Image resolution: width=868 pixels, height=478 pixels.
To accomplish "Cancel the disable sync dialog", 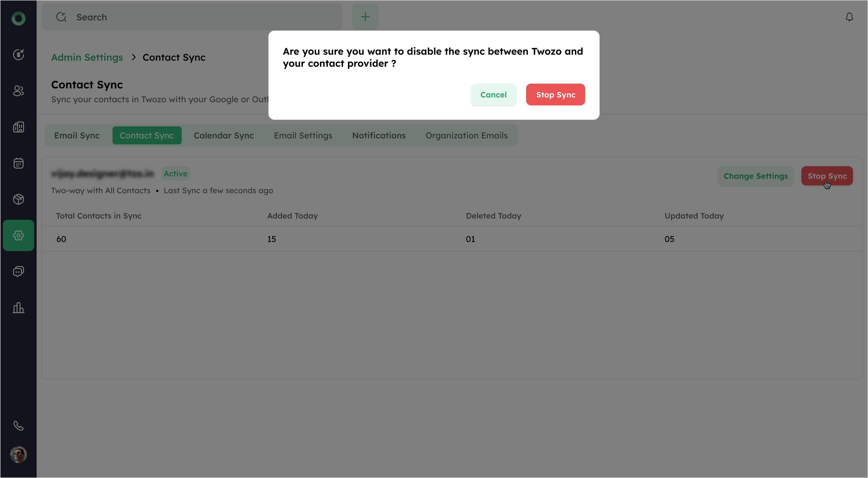I will tap(493, 95).
